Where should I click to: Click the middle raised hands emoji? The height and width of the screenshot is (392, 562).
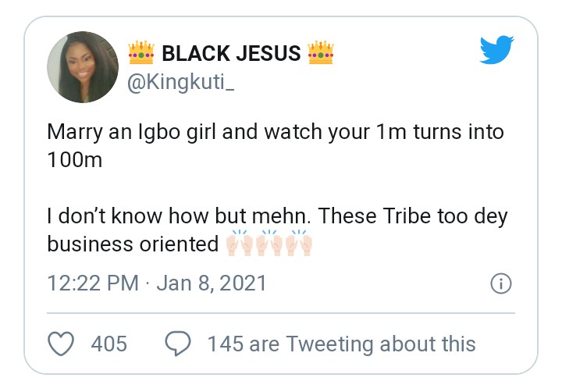click(269, 244)
